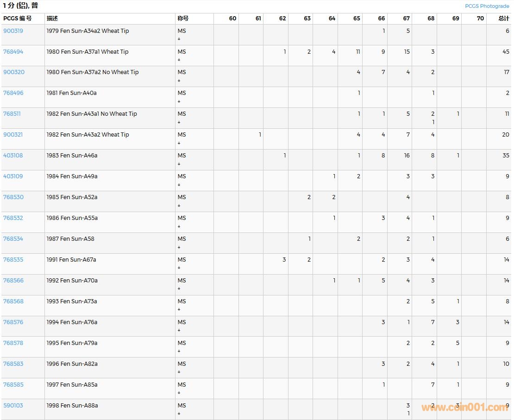
Task: Click the 768576 link for 1994 Fen
Action: coord(13,322)
